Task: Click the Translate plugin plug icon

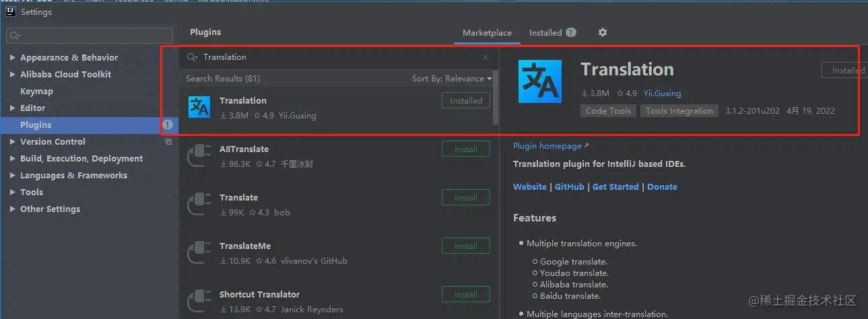Action: [x=199, y=204]
